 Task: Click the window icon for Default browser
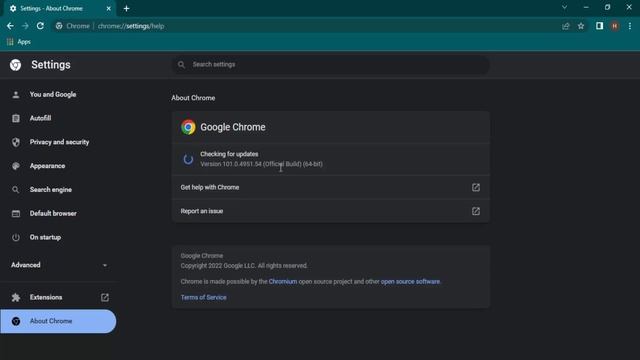(16, 213)
